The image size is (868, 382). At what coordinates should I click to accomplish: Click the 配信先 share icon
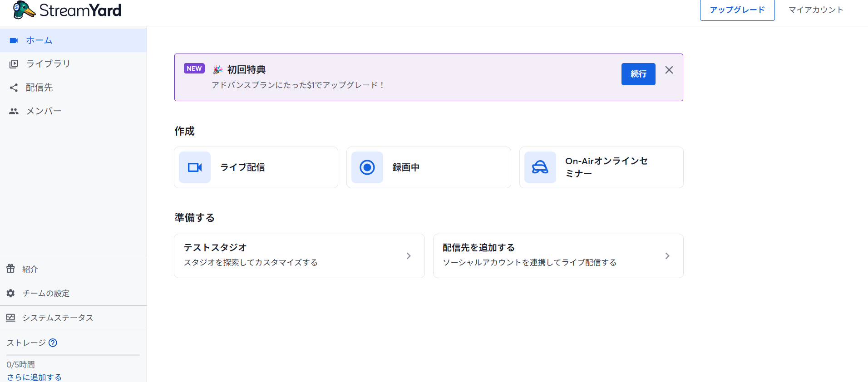click(x=14, y=88)
